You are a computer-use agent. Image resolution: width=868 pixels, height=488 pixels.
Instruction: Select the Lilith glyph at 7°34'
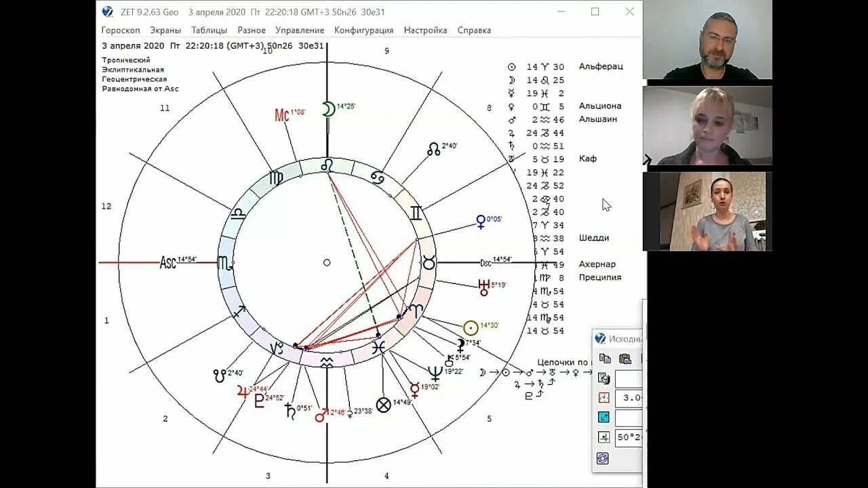(x=460, y=346)
